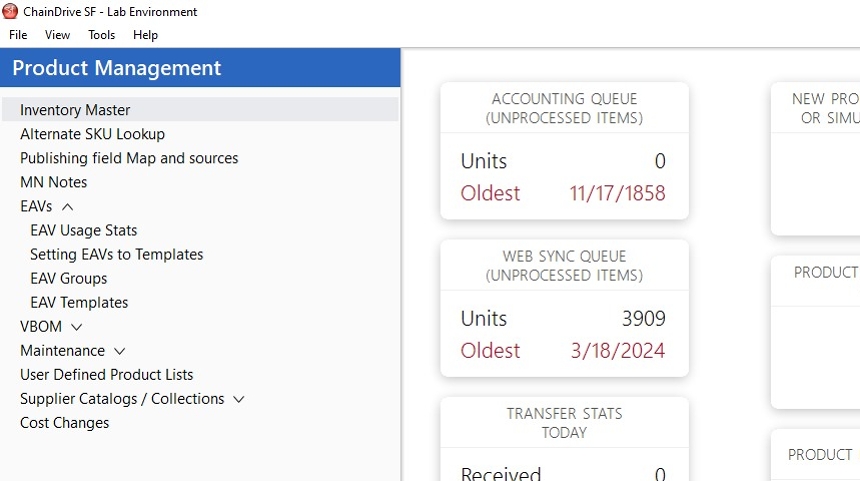Open Cost Changes
This screenshot has width=860, height=481.
pos(64,423)
